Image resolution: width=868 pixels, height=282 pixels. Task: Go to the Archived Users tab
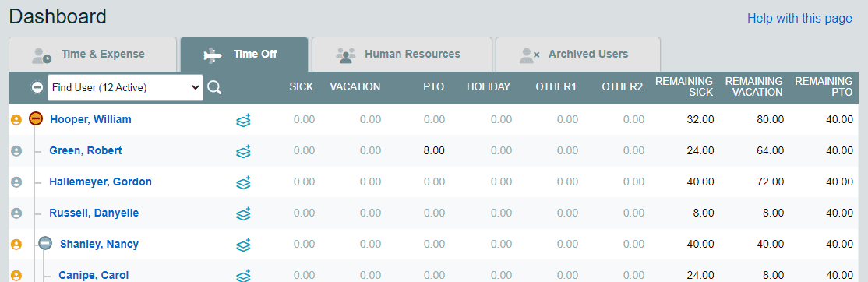(x=577, y=55)
